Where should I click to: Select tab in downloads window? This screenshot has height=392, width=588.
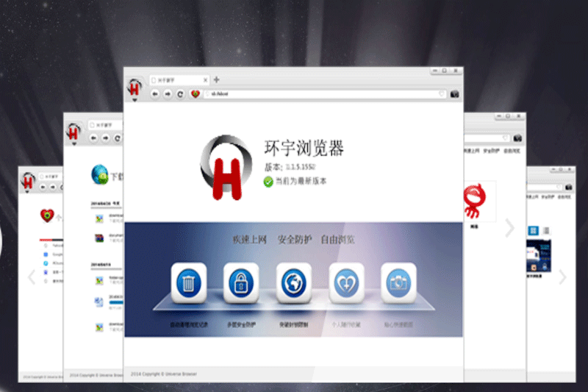click(x=106, y=125)
